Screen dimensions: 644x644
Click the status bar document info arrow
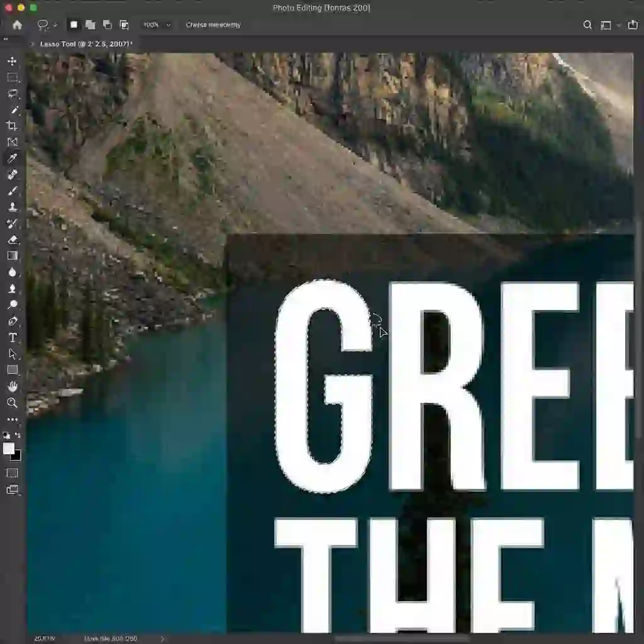pos(162,638)
